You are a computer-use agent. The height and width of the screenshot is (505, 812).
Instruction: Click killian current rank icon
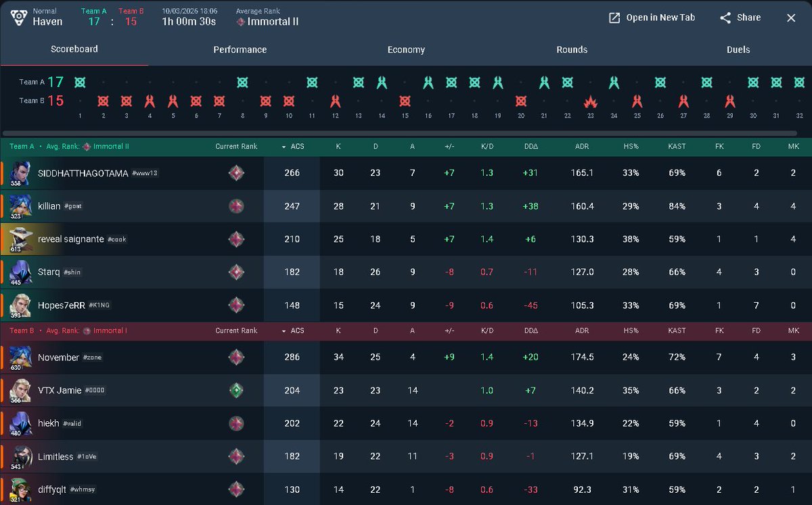tap(236, 206)
